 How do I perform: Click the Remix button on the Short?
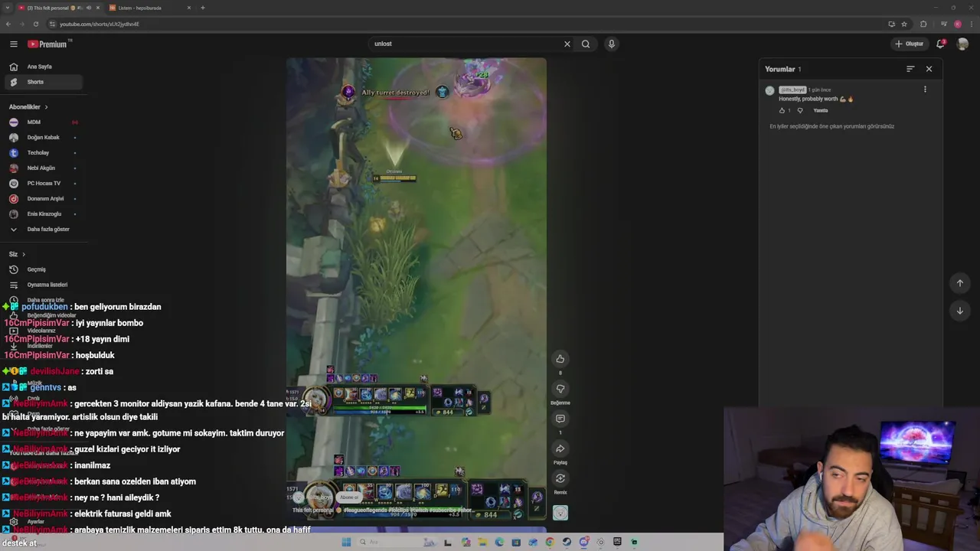(560, 478)
